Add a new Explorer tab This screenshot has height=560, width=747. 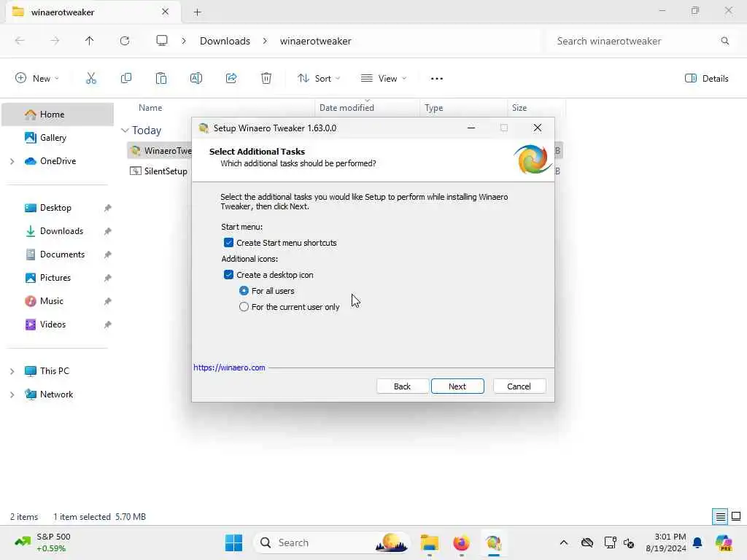coord(197,12)
